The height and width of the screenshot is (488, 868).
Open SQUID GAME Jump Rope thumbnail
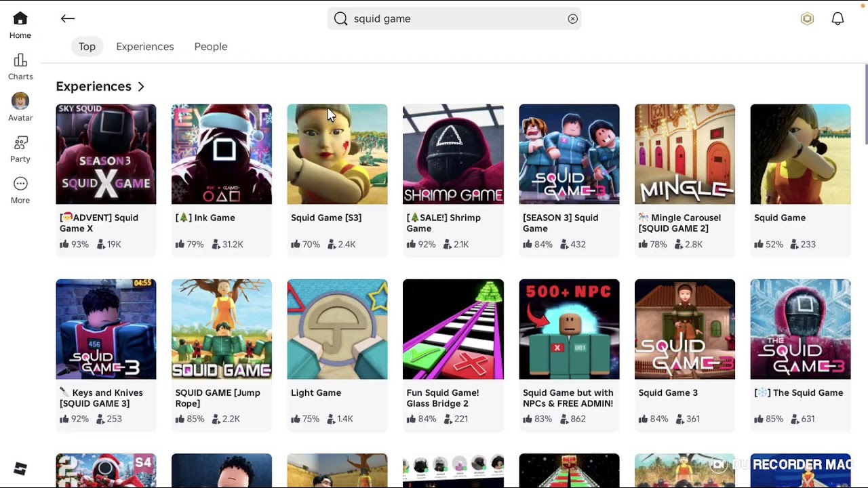pyautogui.click(x=222, y=329)
